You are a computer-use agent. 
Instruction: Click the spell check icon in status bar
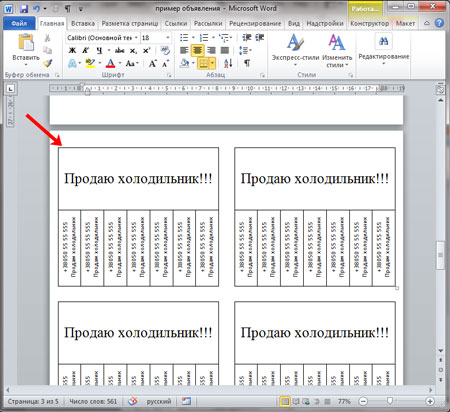point(133,401)
